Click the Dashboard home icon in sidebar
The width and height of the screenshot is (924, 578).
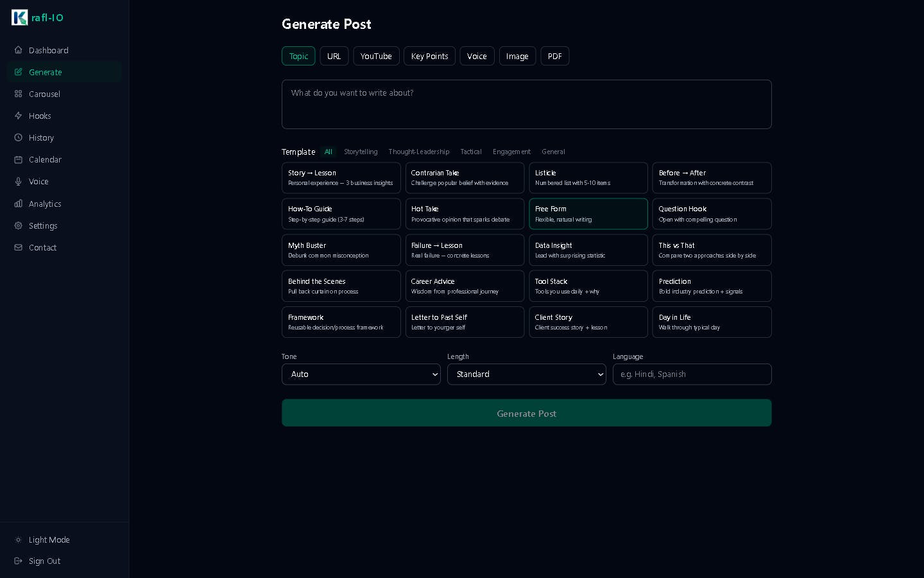[x=18, y=50]
